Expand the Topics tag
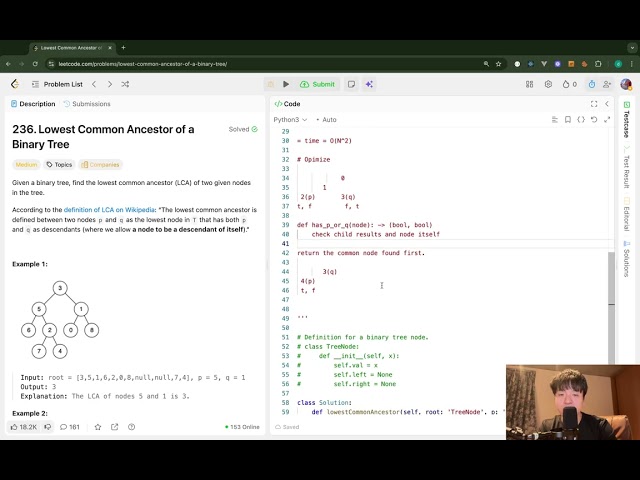 coord(59,164)
